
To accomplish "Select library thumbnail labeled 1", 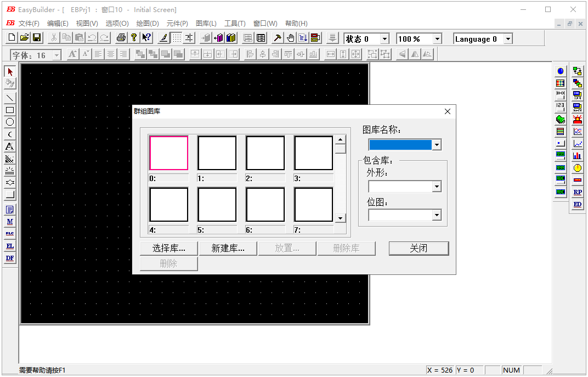I will [217, 153].
